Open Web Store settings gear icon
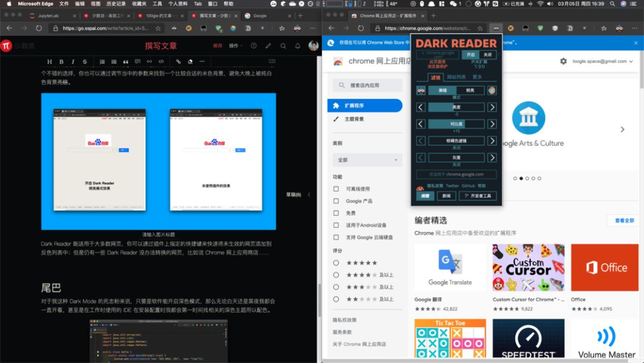644x363 pixels. (x=563, y=61)
